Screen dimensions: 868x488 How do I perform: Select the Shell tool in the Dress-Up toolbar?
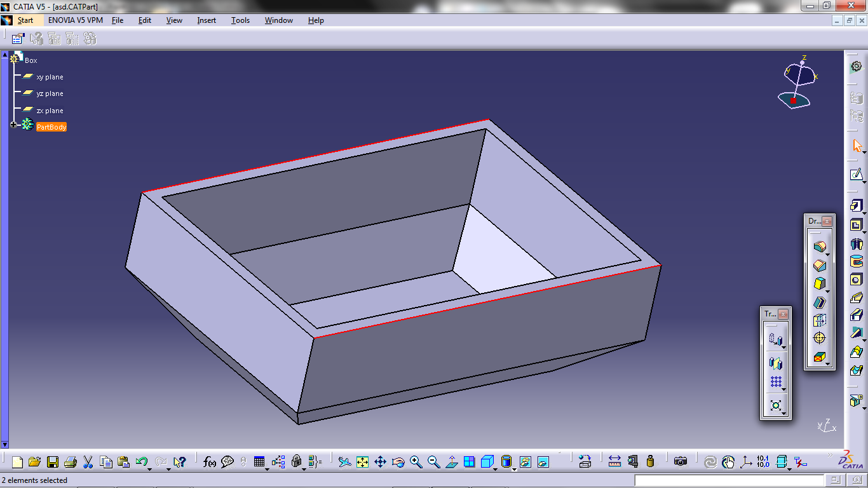tap(820, 302)
